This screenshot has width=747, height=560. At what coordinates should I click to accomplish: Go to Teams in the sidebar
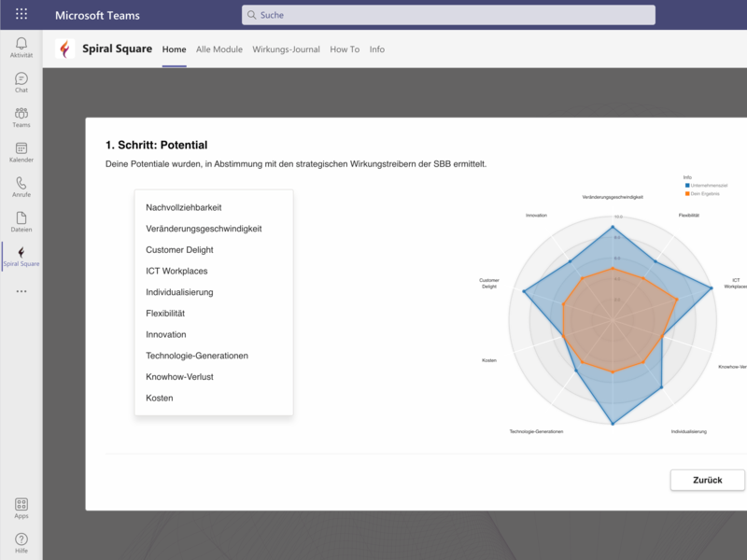click(21, 114)
